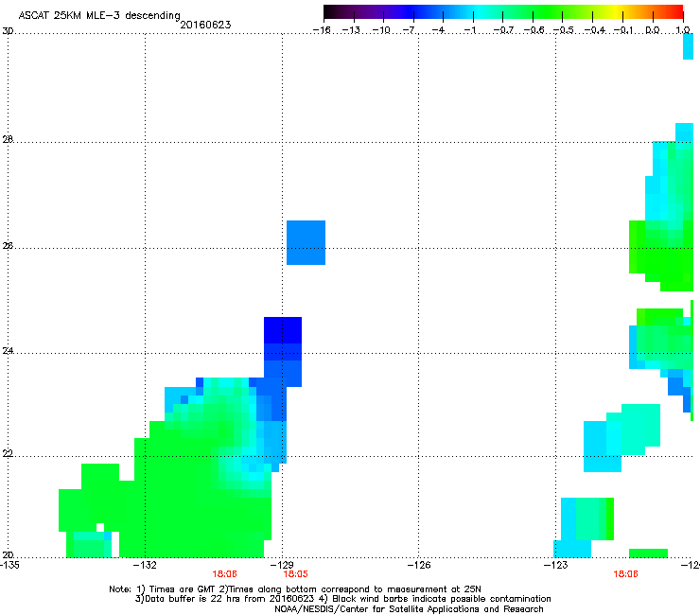Screen dimensions: 700x615
Task: Click the -4 color bar label
Action: coord(438,30)
